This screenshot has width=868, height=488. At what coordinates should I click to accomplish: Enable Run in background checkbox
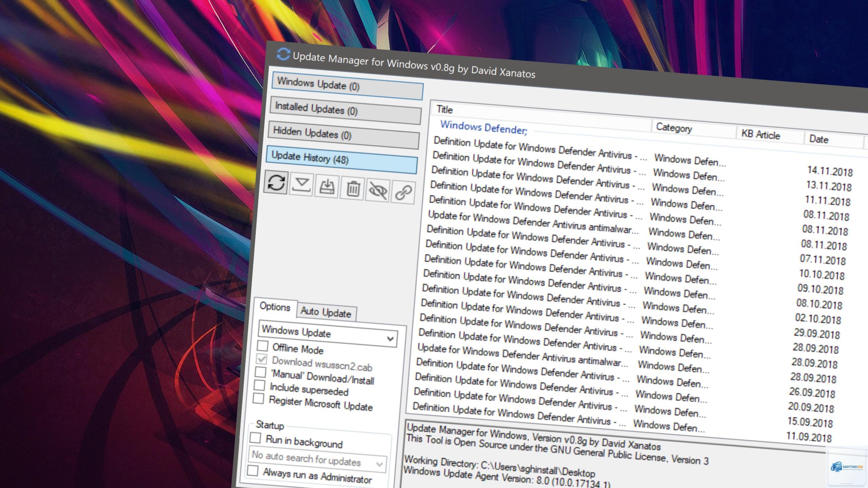coord(255,438)
